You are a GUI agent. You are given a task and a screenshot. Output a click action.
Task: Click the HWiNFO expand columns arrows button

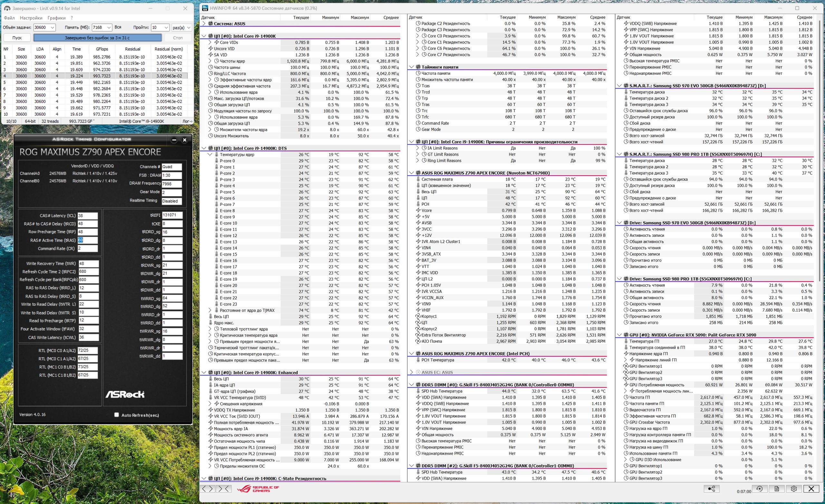coord(207,489)
